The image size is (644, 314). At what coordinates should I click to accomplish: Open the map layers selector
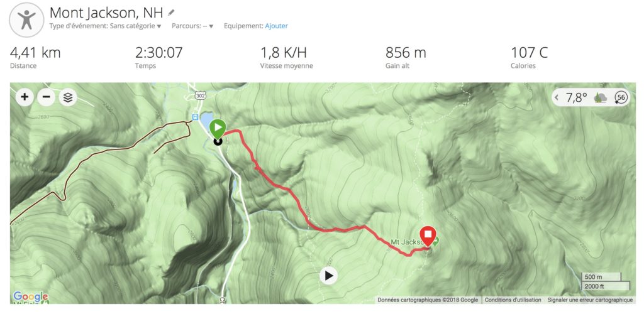pos(68,97)
